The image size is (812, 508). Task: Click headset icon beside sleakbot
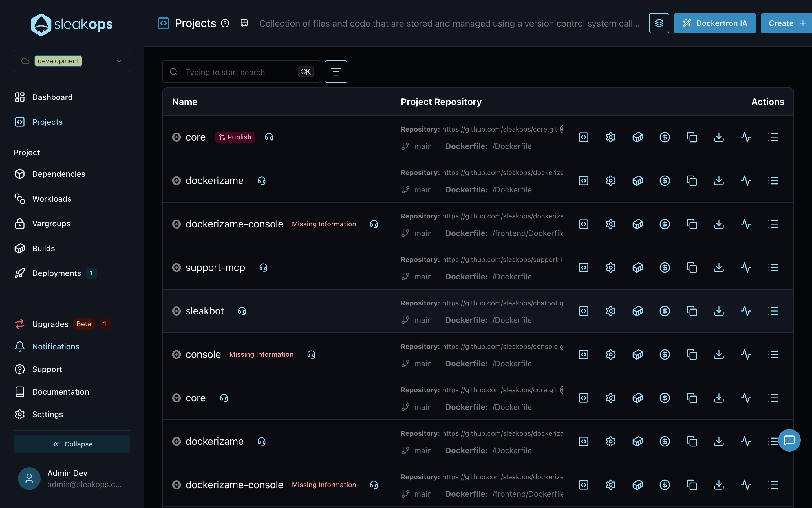(x=242, y=311)
